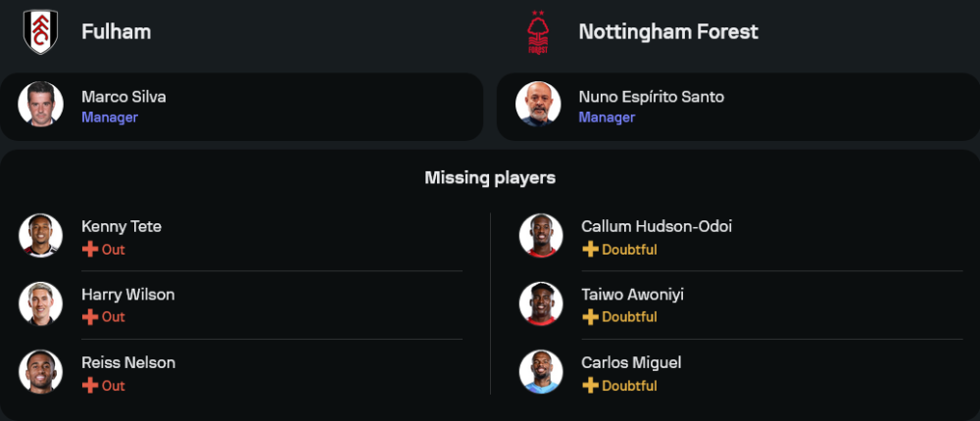Click the Nottingham Forest club crest

(537, 31)
